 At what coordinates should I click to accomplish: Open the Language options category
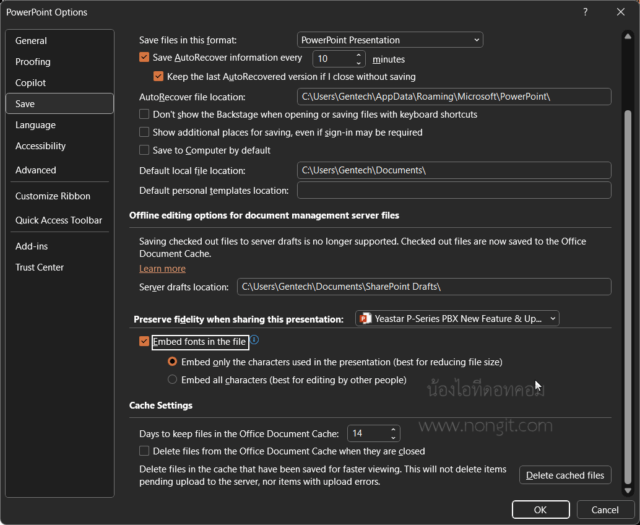[60, 125]
